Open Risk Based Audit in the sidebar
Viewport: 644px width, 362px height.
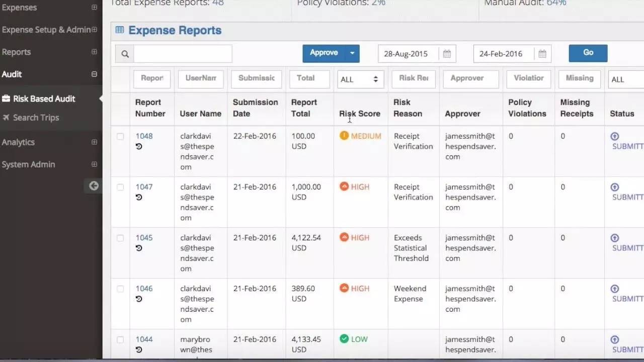44,99
